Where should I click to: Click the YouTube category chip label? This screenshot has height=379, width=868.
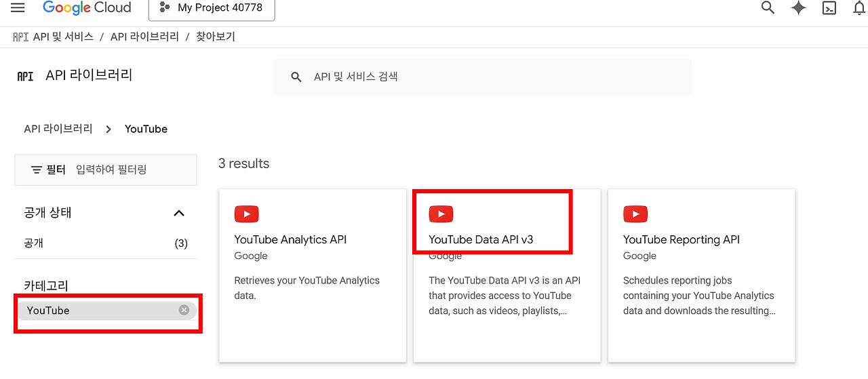coord(48,311)
